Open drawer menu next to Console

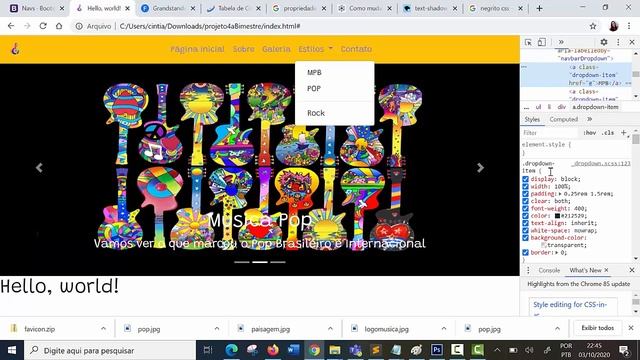coord(528,270)
